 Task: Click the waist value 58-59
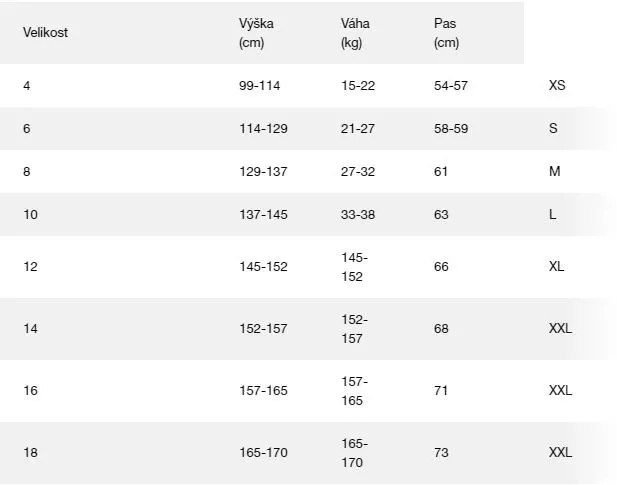(451, 129)
